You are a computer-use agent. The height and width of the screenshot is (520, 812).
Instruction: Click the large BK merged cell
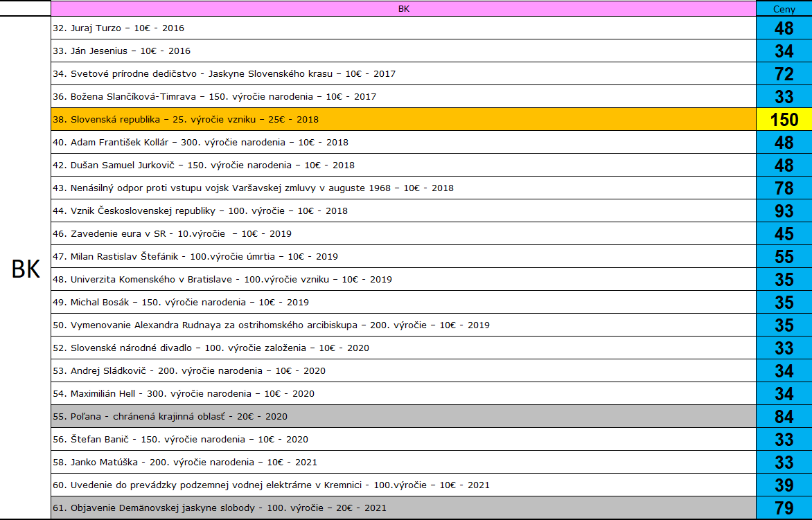pos(26,269)
